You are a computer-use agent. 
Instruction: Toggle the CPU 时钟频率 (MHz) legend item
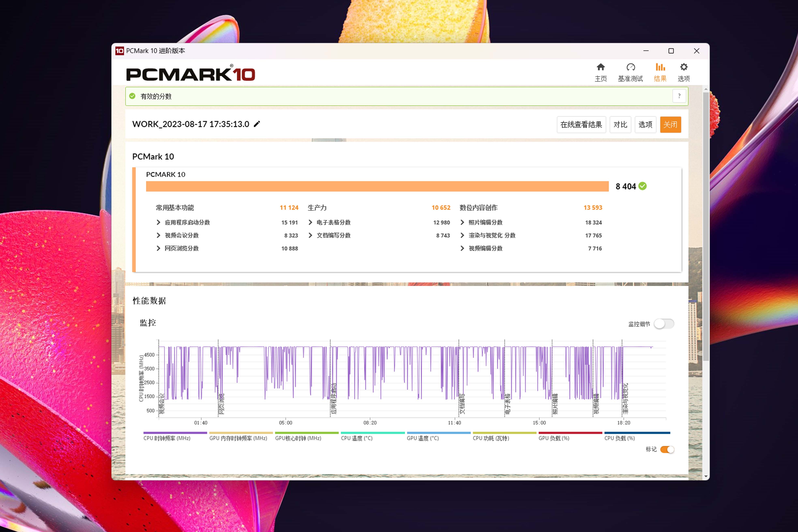tap(167, 438)
